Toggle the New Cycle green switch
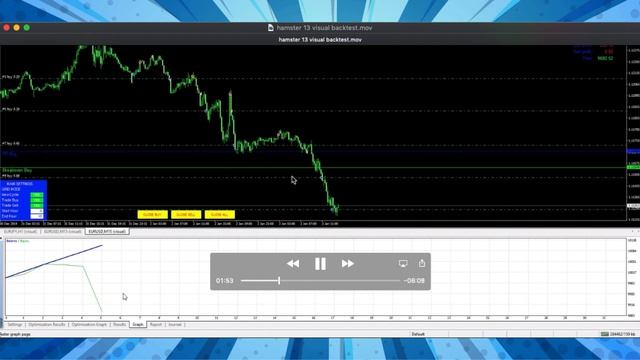Image resolution: width=640 pixels, height=360 pixels. coord(37,195)
